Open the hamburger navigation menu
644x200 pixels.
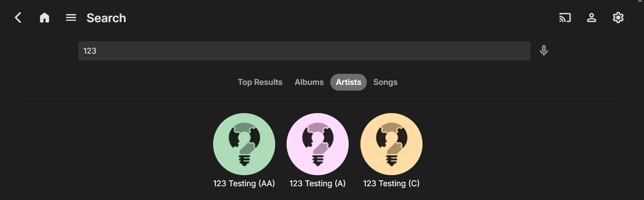pos(71,18)
